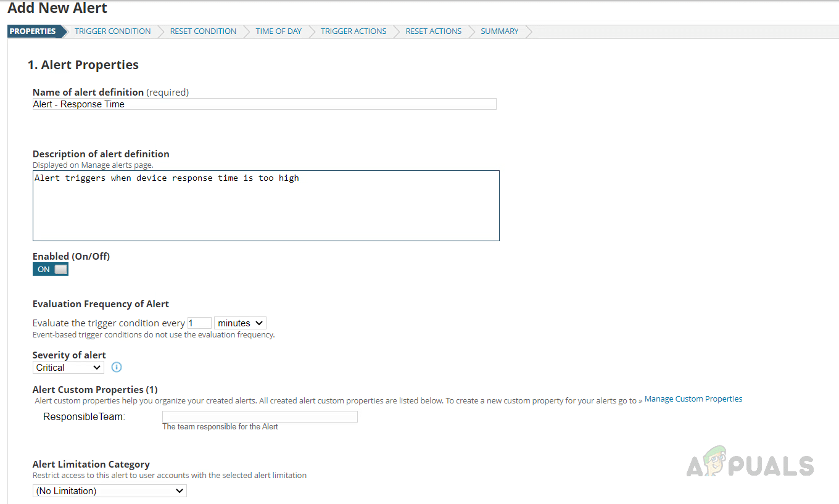This screenshot has width=839, height=504.
Task: Click the 'Alert Custom Properties (1)' heading
Action: pos(95,389)
